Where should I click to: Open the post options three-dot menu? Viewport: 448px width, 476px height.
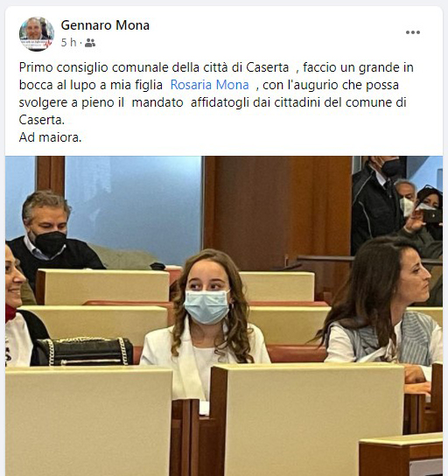click(413, 32)
